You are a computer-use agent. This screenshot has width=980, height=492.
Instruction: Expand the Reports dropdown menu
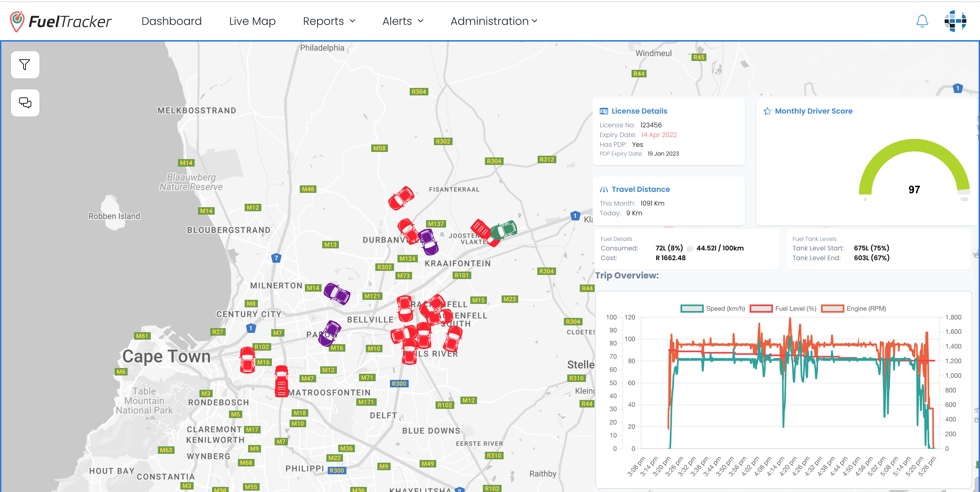click(329, 21)
